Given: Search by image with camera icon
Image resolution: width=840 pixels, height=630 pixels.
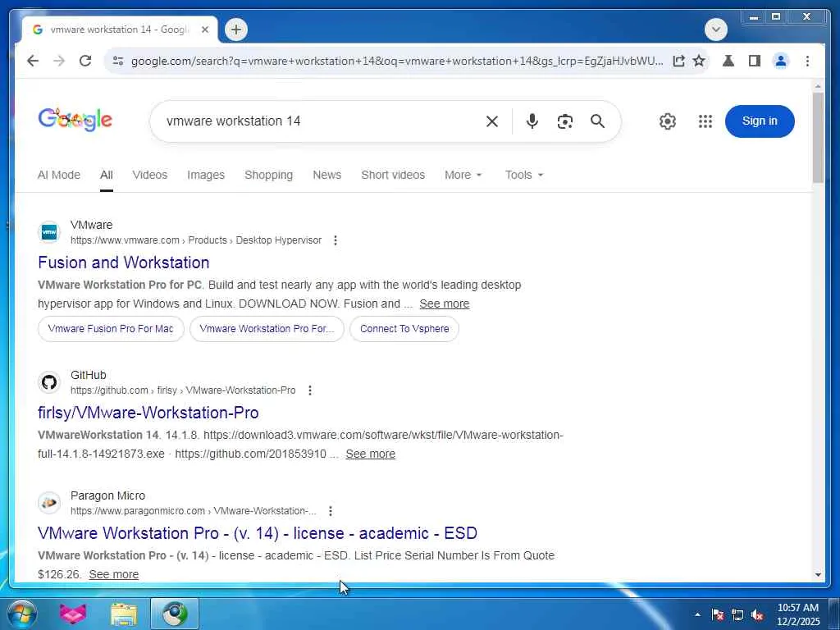Looking at the screenshot, I should 564,121.
